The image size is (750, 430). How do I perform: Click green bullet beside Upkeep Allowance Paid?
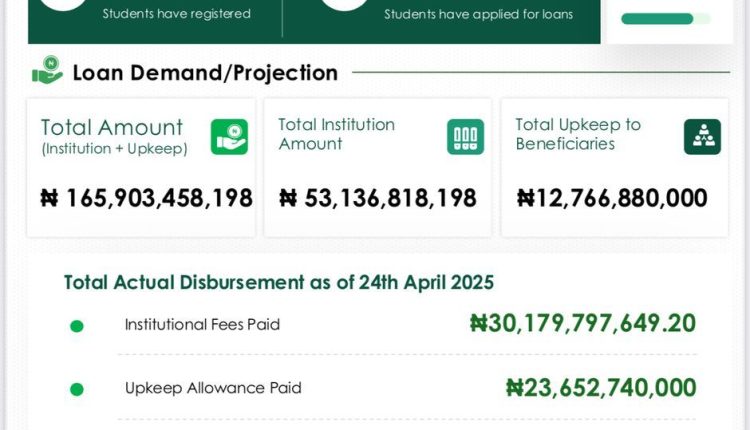[77, 389]
